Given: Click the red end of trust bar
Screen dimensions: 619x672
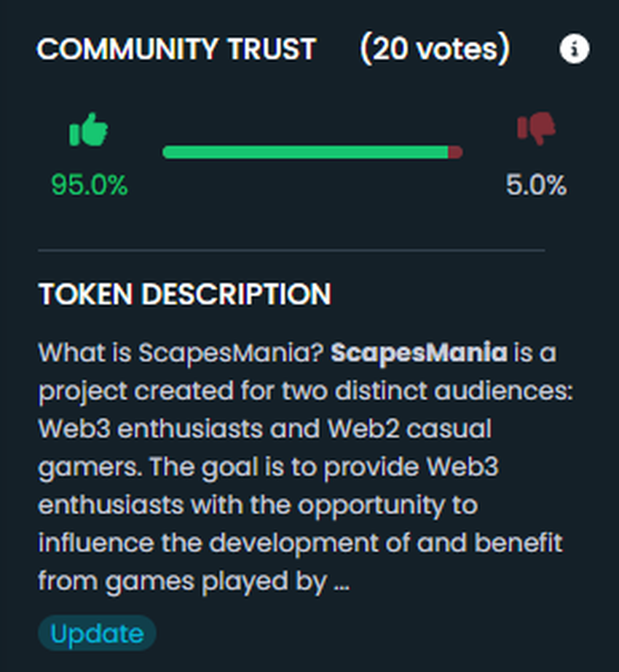Looking at the screenshot, I should click(x=455, y=152).
